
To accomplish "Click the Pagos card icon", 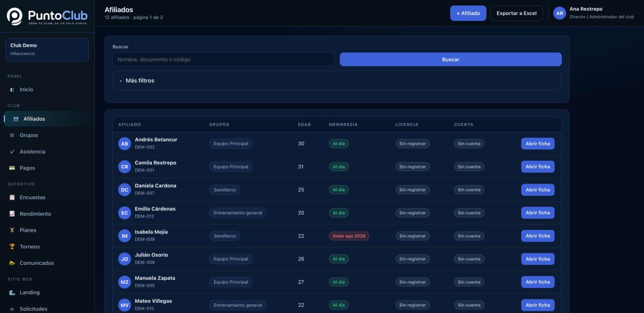I will pos(12,168).
